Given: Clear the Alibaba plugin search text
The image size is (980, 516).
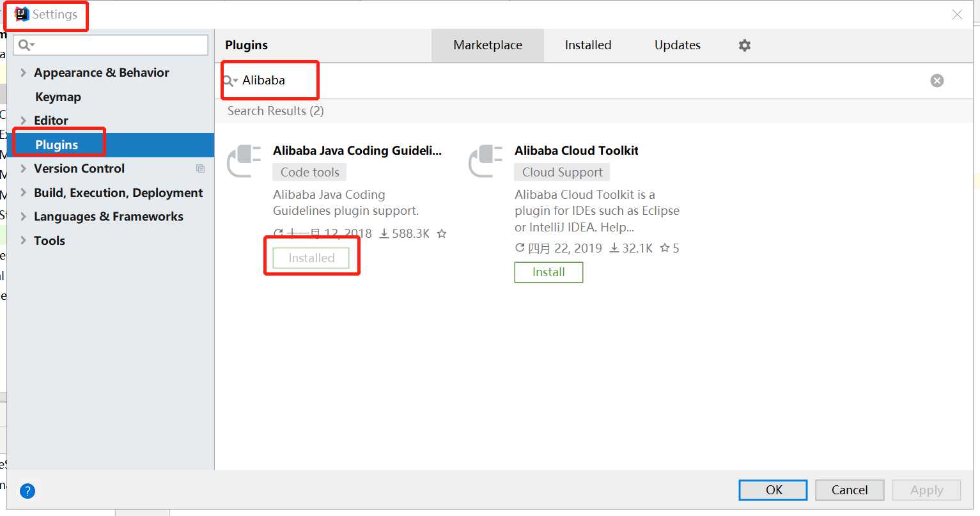Looking at the screenshot, I should coord(937,81).
